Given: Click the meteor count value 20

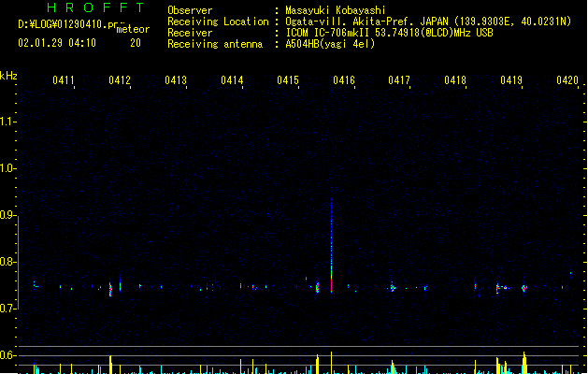Looking at the screenshot, I should coord(136,43).
